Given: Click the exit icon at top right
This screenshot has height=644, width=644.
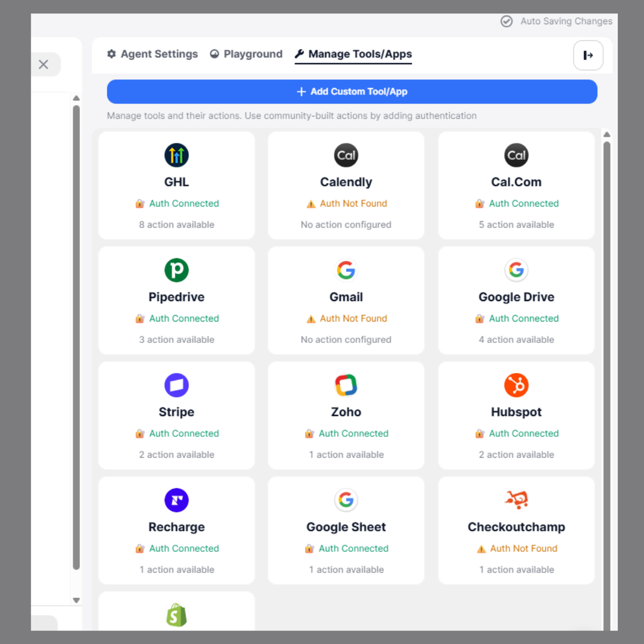Looking at the screenshot, I should tap(588, 55).
